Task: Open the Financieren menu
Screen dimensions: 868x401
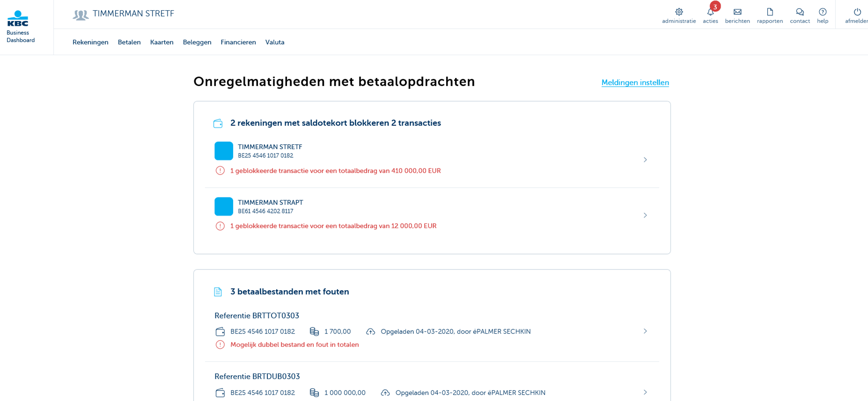Action: [x=238, y=42]
